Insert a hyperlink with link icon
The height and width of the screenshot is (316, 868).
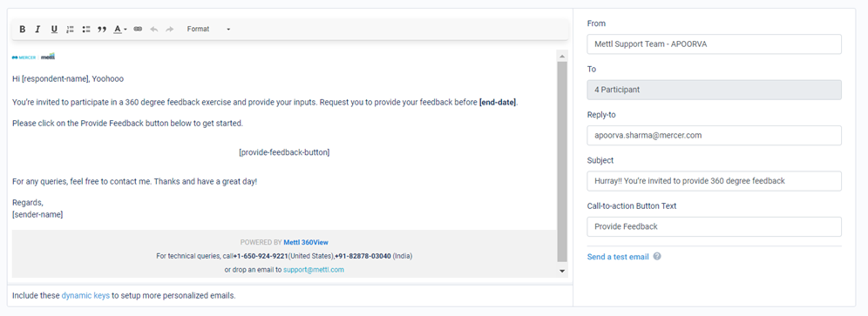point(138,30)
